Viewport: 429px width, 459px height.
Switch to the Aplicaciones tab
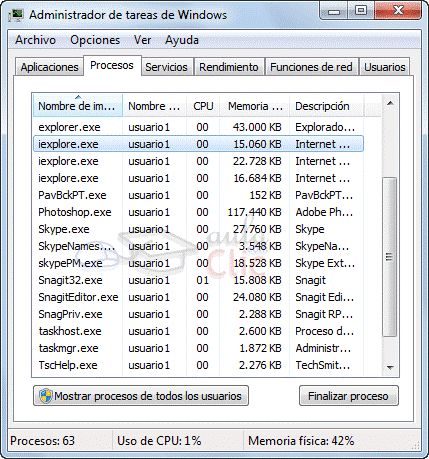coord(49,67)
